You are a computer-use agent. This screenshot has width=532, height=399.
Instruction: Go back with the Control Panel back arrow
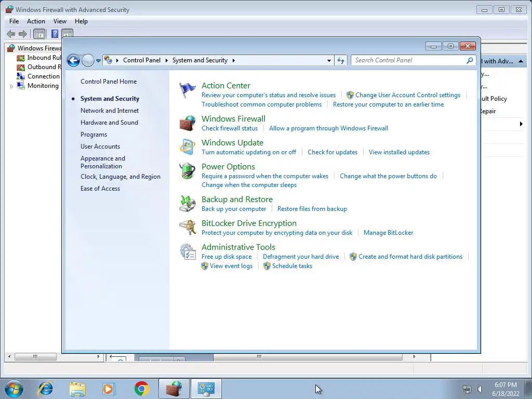click(x=73, y=60)
